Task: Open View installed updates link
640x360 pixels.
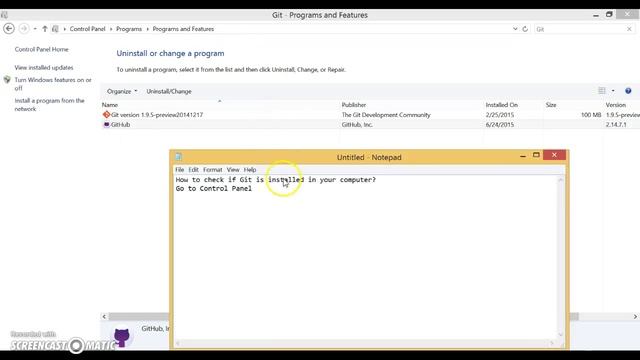Action: coord(44,68)
